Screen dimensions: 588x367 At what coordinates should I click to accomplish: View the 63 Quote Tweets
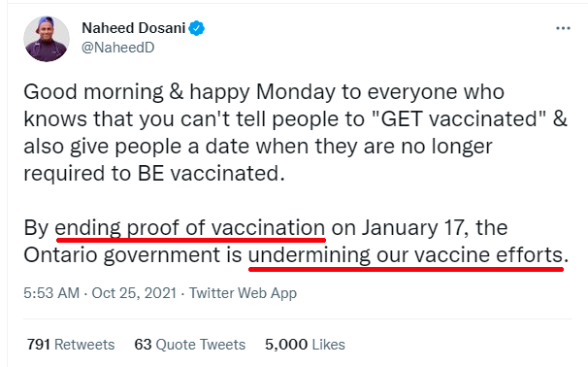point(190,344)
